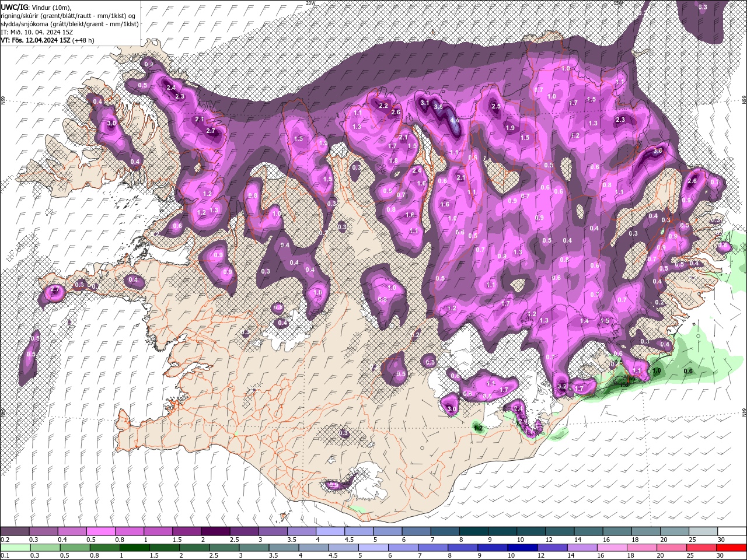This screenshot has width=747, height=560.
Task: Pick the pale grey snow swatch starting at 25
Action: pos(702,531)
